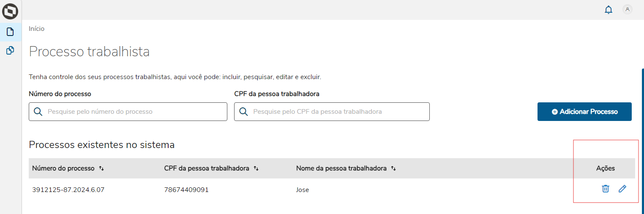Sort by CPF da pessoa trabalhadora arrows

(x=256, y=168)
